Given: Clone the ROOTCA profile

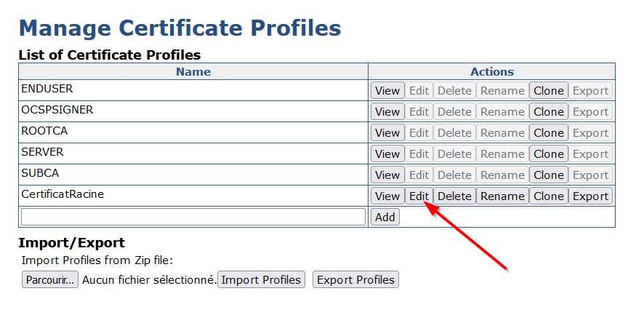Looking at the screenshot, I should 548,133.
